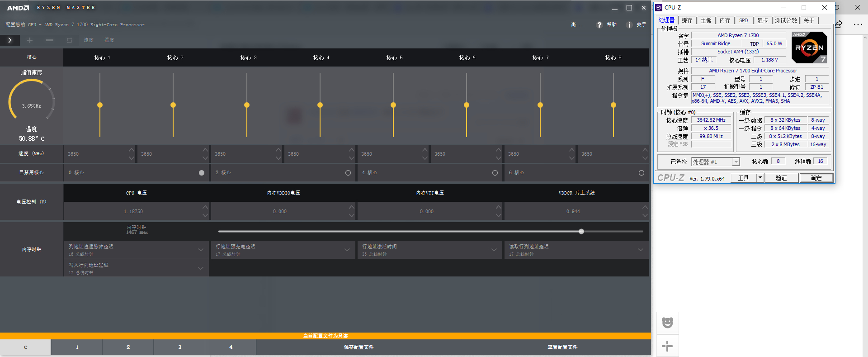The width and height of the screenshot is (868, 357).
Task: Decrease VDDCR SOC 0.944 with down arrow
Action: 645,215
